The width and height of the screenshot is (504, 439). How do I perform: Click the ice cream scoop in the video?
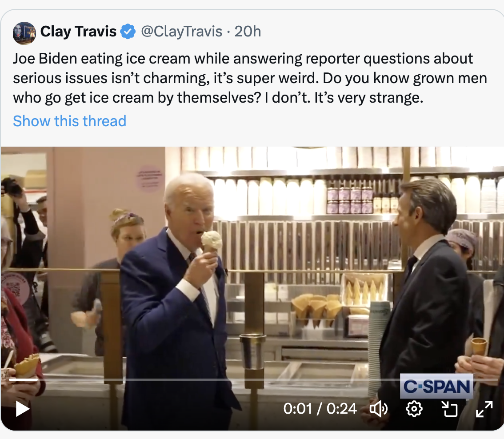(212, 239)
